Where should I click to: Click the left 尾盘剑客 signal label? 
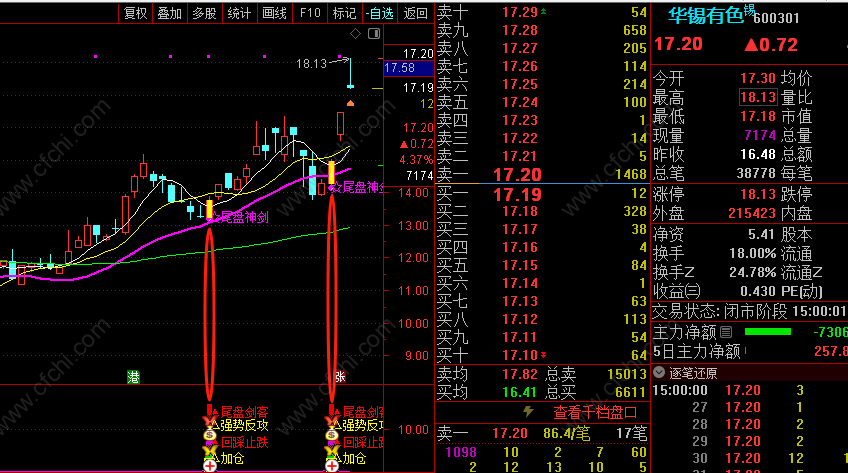[x=244, y=413]
